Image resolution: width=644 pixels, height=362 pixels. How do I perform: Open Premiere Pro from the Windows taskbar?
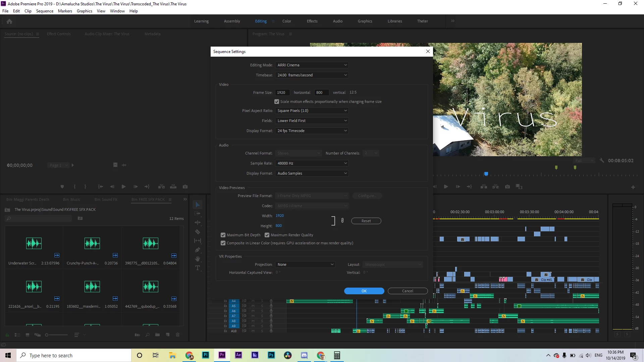(x=222, y=355)
